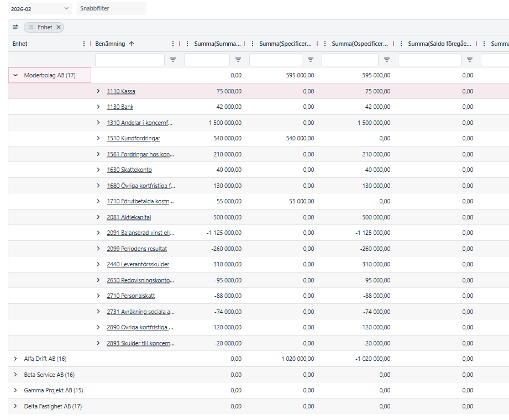Remove the Enhet grouping chip
The height and width of the screenshot is (420, 509).
(x=58, y=27)
